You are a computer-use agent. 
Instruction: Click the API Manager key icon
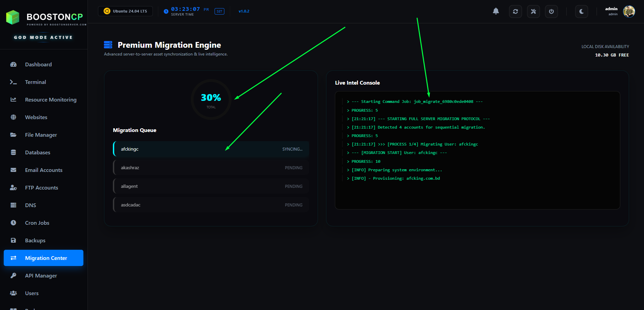[14, 276]
